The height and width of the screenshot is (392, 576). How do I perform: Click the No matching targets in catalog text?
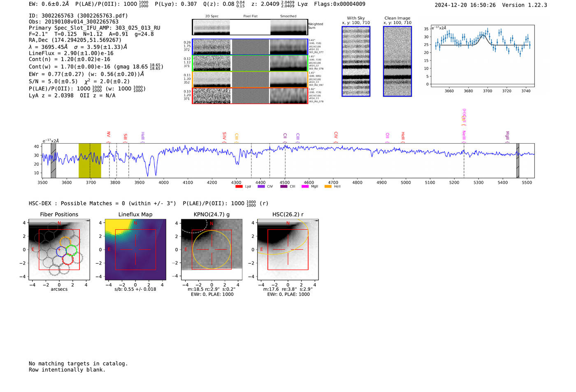pyautogui.click(x=78, y=364)
